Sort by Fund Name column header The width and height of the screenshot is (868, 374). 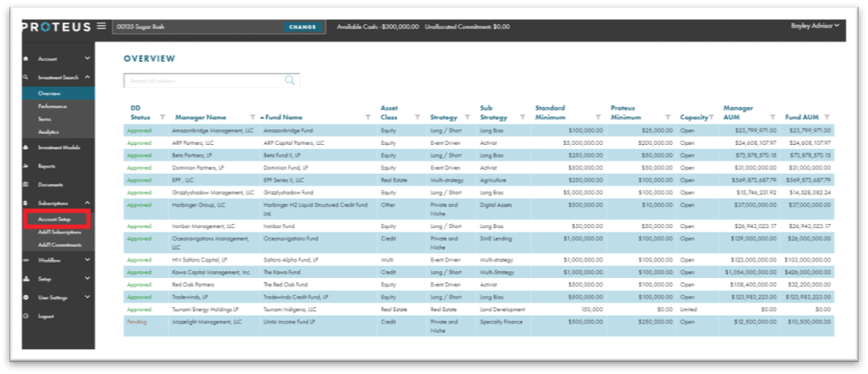coord(284,118)
